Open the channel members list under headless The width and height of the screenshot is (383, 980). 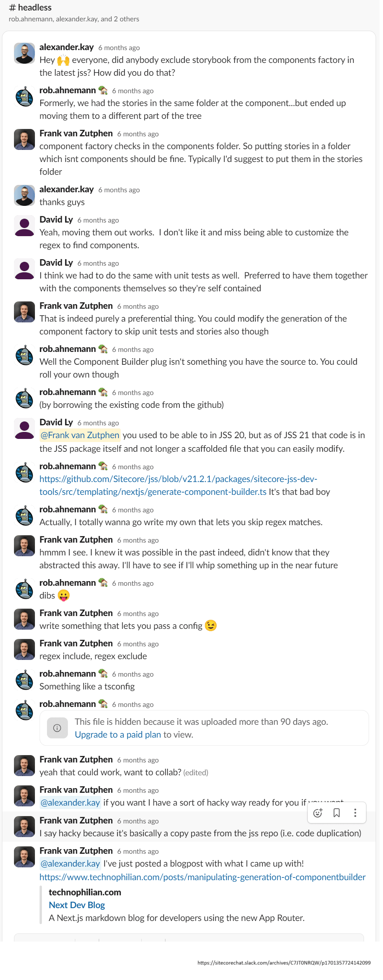(x=74, y=19)
